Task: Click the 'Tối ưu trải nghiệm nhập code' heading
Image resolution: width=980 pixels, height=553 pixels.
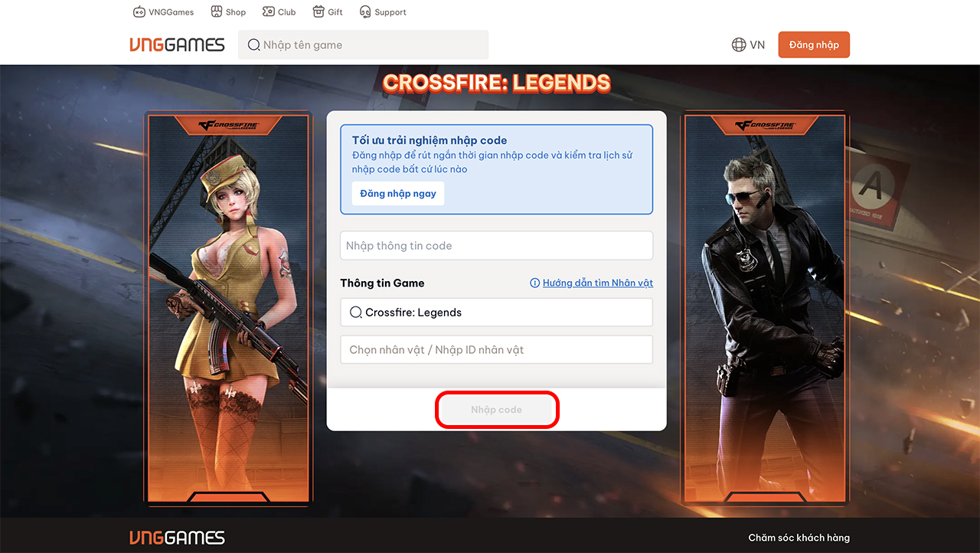Action: tap(430, 140)
